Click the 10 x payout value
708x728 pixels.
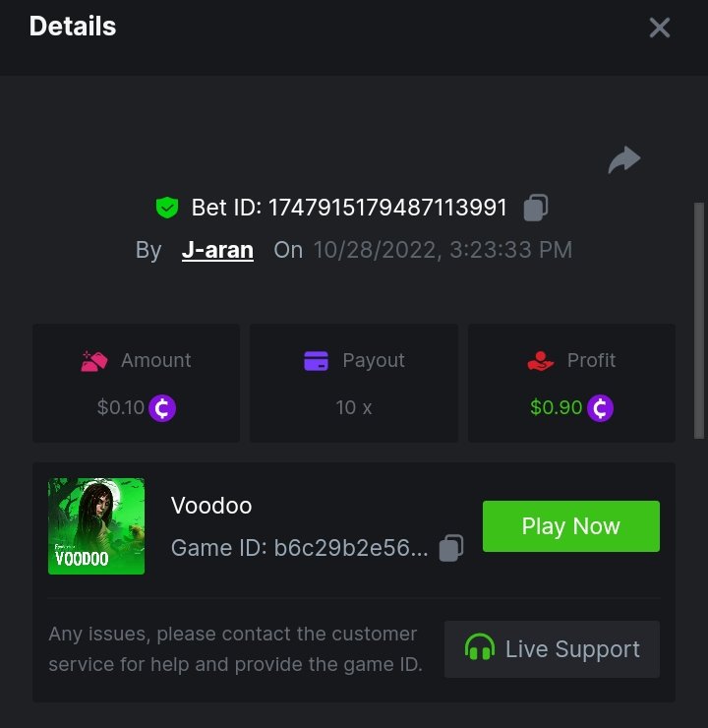(x=354, y=407)
